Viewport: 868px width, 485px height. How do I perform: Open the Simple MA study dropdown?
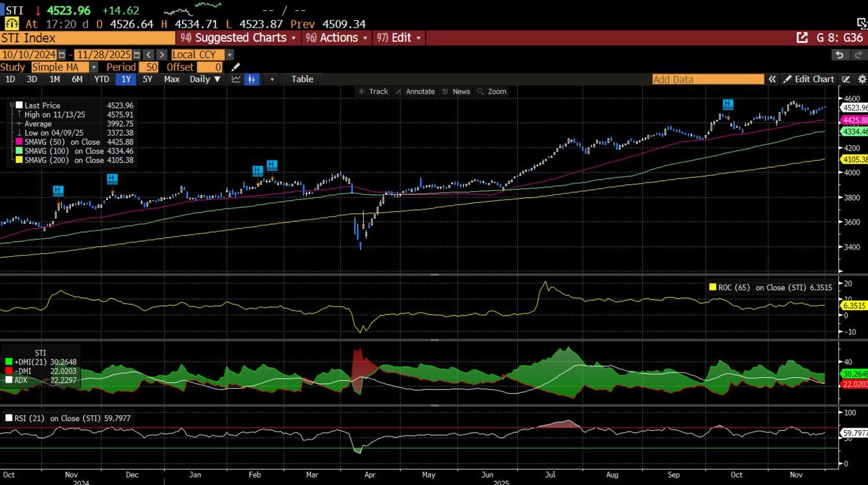click(94, 67)
